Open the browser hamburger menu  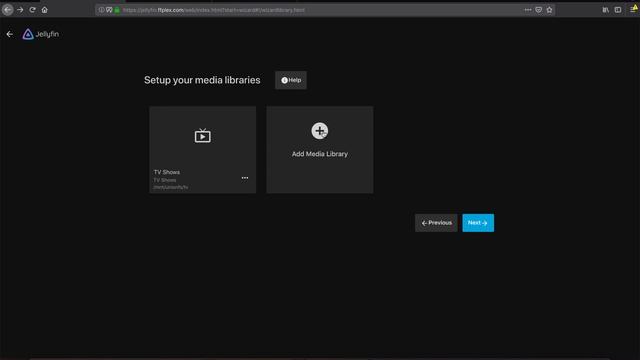[634, 9]
